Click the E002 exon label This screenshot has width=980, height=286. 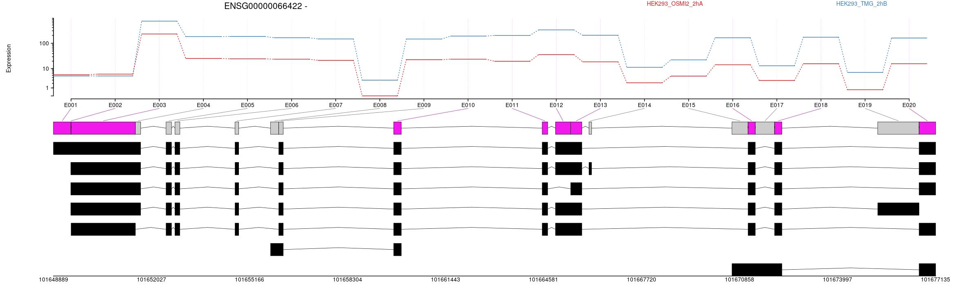point(115,105)
